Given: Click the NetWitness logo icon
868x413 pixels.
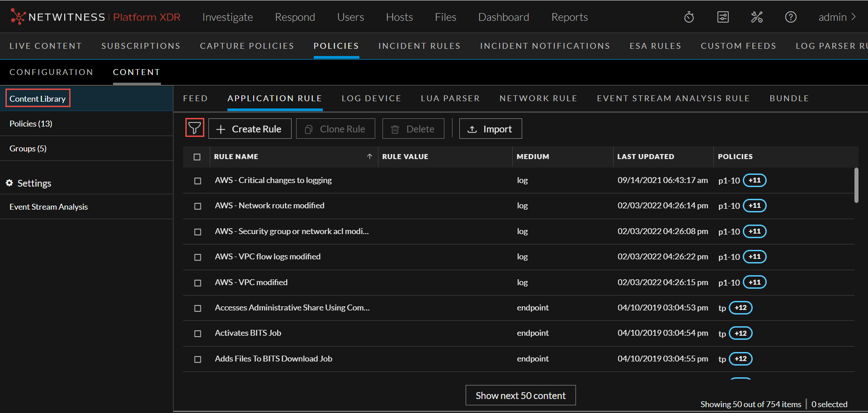Looking at the screenshot, I should click(x=18, y=17).
